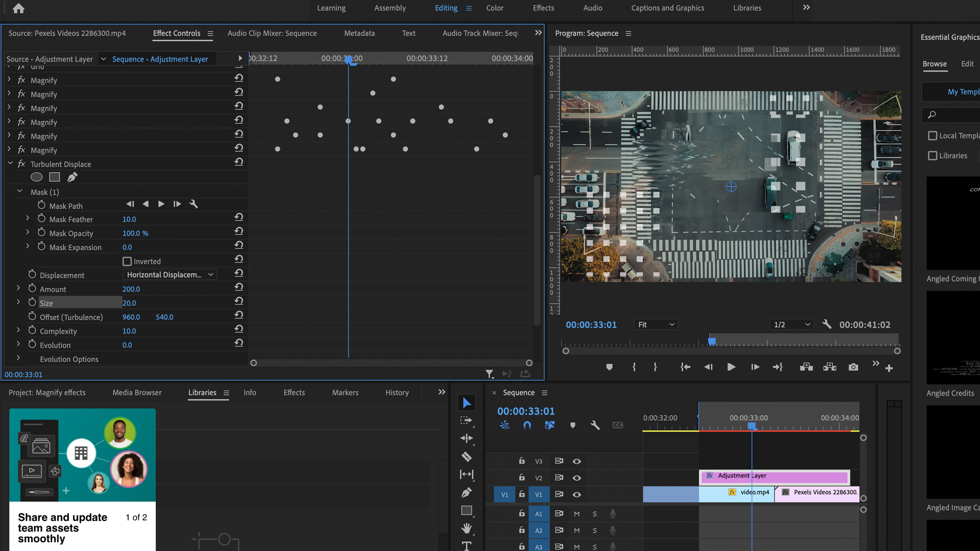The width and height of the screenshot is (980, 551).
Task: Expand the Evolution Options group
Action: click(x=19, y=359)
